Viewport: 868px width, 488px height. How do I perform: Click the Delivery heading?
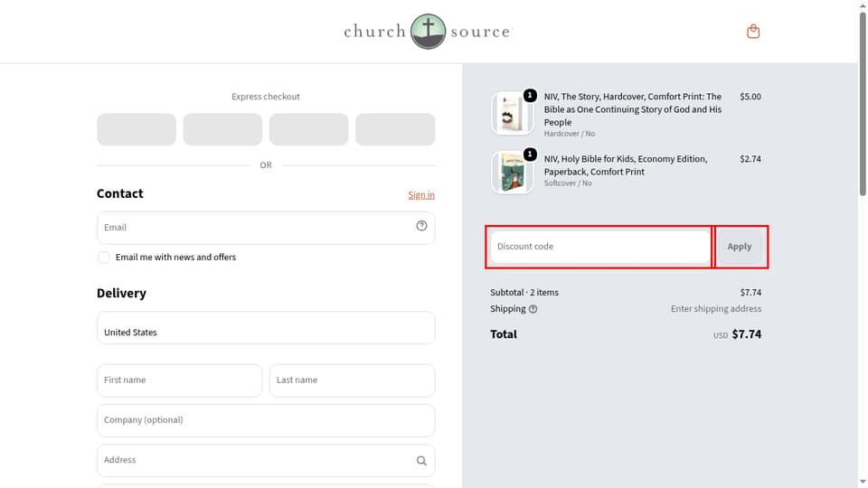[122, 293]
